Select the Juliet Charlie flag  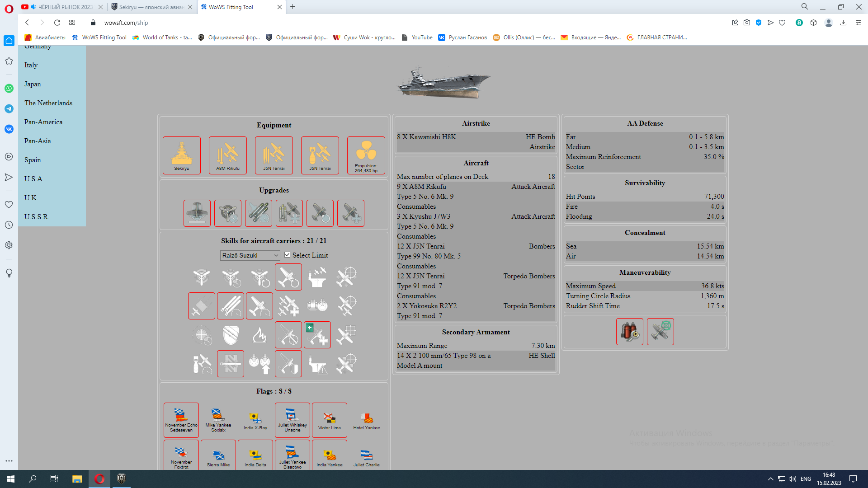coord(367,455)
